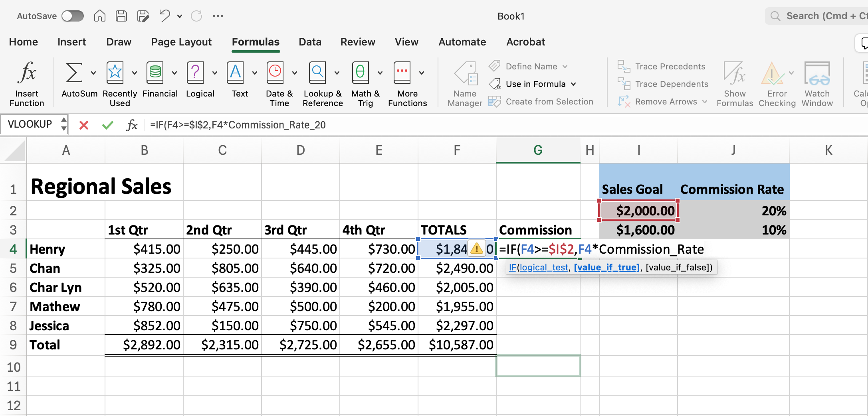
Task: Open the Text functions icon
Action: click(x=235, y=73)
